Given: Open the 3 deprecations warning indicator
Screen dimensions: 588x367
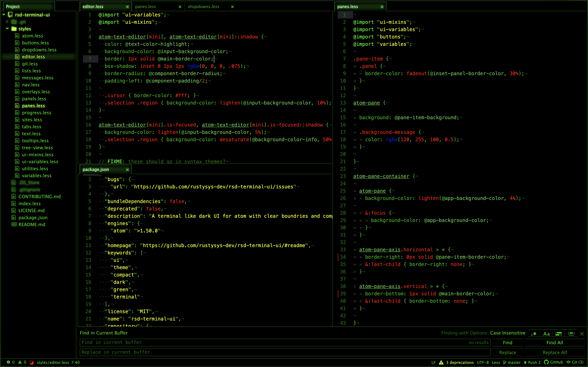Looking at the screenshot, I should click(x=441, y=362).
